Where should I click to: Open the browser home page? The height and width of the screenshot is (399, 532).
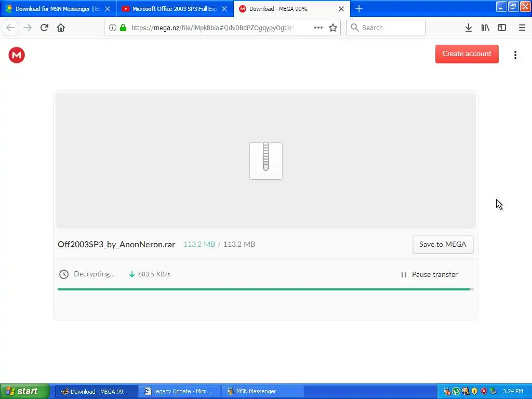click(x=61, y=28)
